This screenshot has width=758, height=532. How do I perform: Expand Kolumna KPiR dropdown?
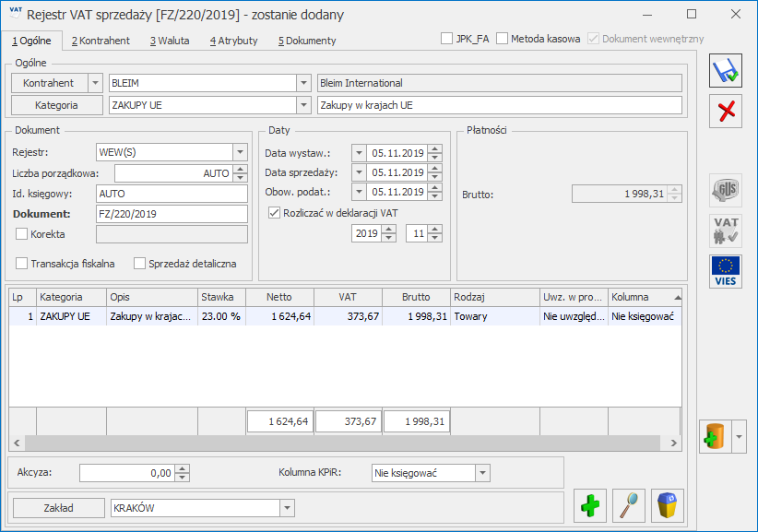(x=482, y=473)
